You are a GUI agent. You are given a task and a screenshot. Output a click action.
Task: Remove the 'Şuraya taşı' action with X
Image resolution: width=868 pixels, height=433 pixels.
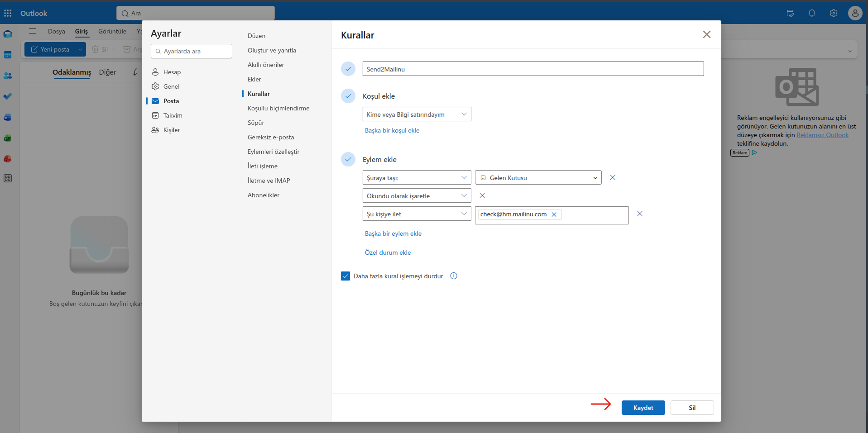[x=613, y=177]
